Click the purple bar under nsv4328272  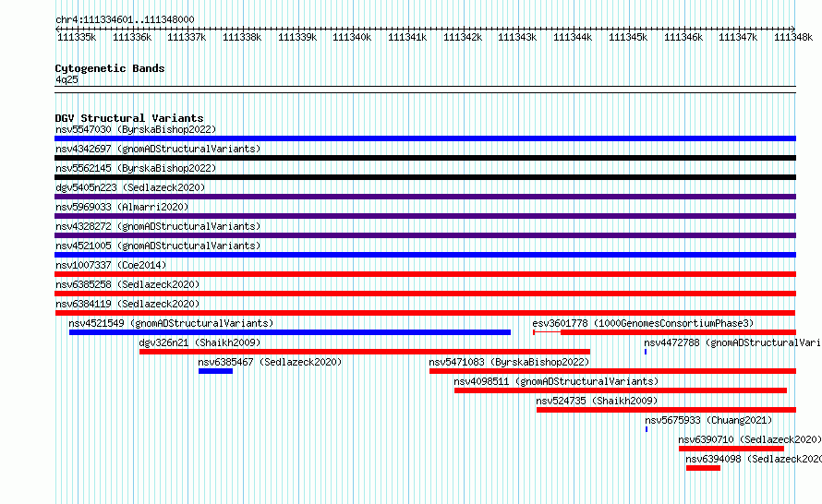425,235
